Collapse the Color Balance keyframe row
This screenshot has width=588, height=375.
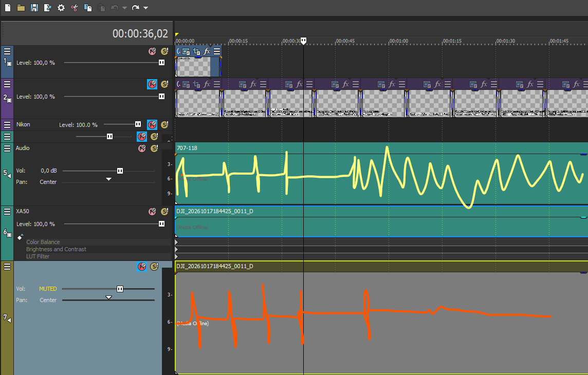176,242
